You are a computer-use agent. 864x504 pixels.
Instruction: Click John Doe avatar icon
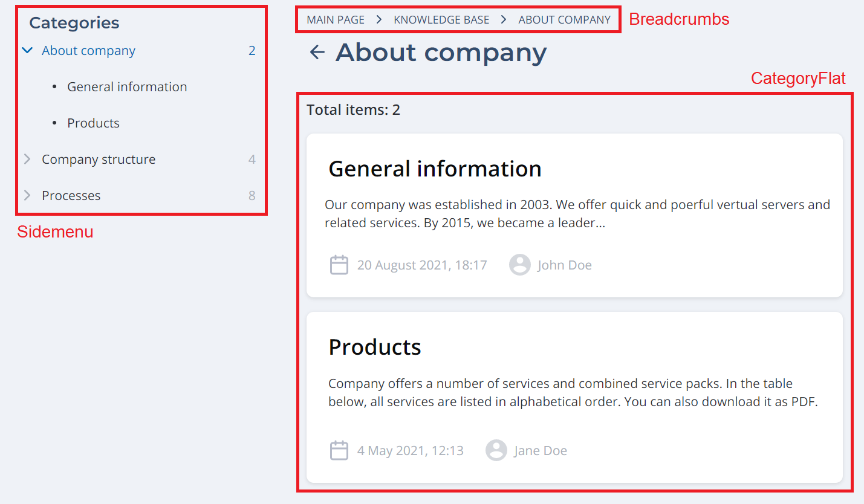tap(519, 265)
